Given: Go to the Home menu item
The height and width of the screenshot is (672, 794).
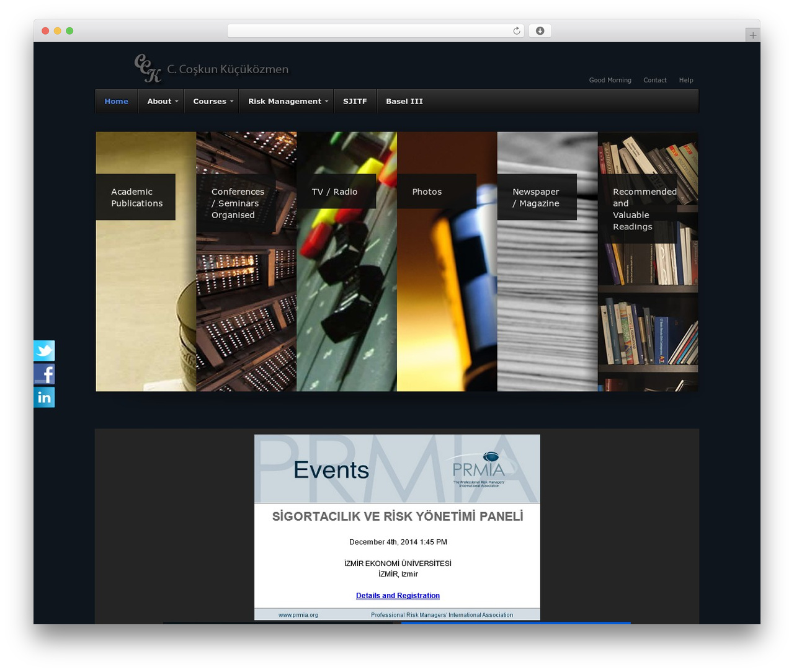Looking at the screenshot, I should (117, 102).
